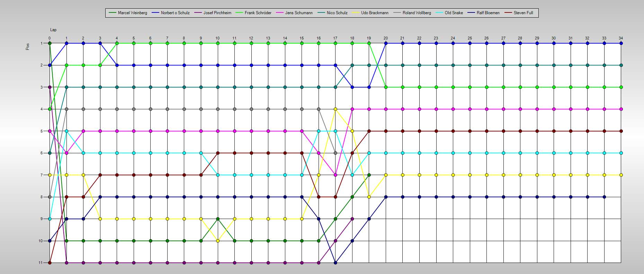Select Frank Schröder in the legend
This screenshot has height=274, width=644.
(x=258, y=13)
